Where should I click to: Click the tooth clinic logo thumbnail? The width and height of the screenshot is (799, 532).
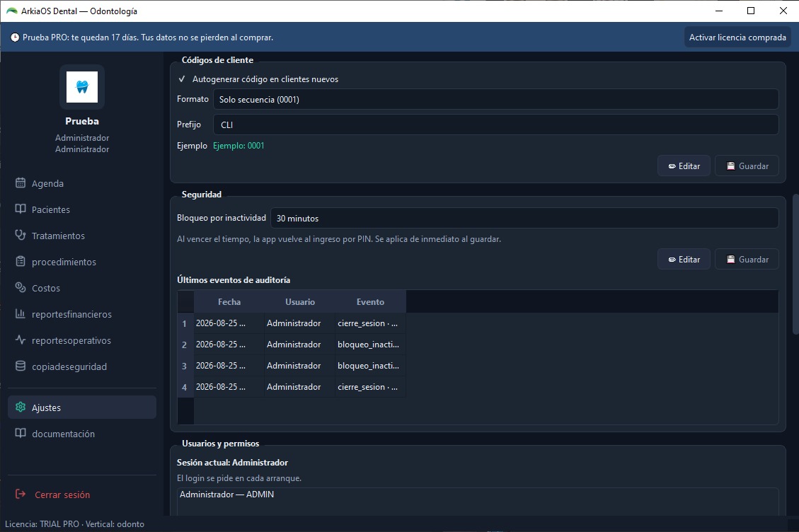[x=82, y=86]
